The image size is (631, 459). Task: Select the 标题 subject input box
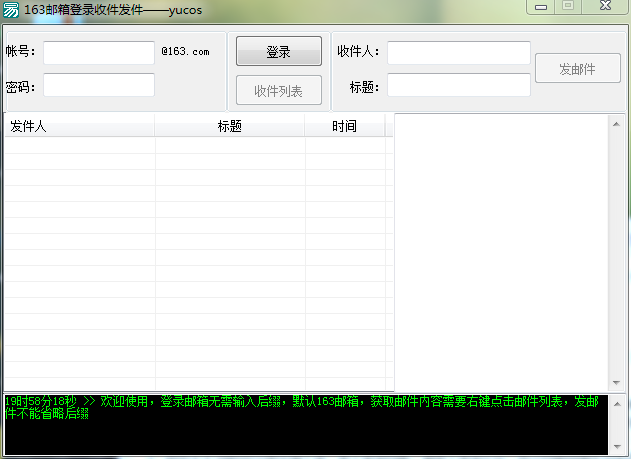pyautogui.click(x=458, y=86)
